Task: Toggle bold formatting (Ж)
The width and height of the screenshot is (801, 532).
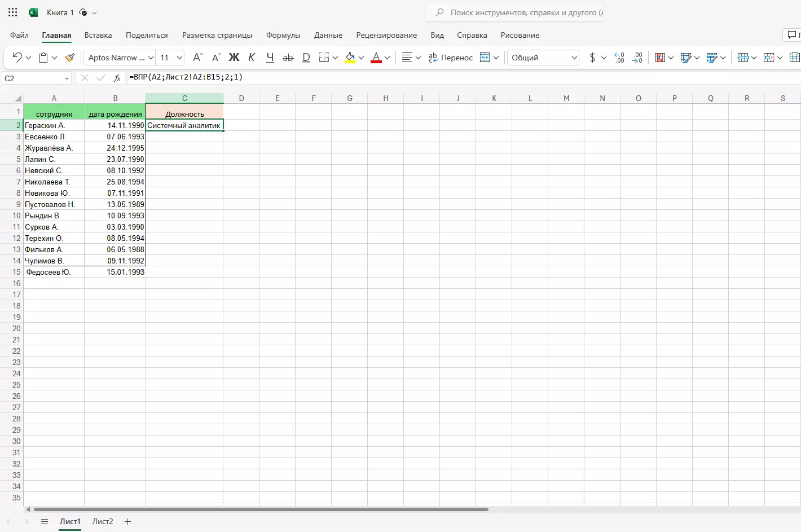Action: [234, 58]
